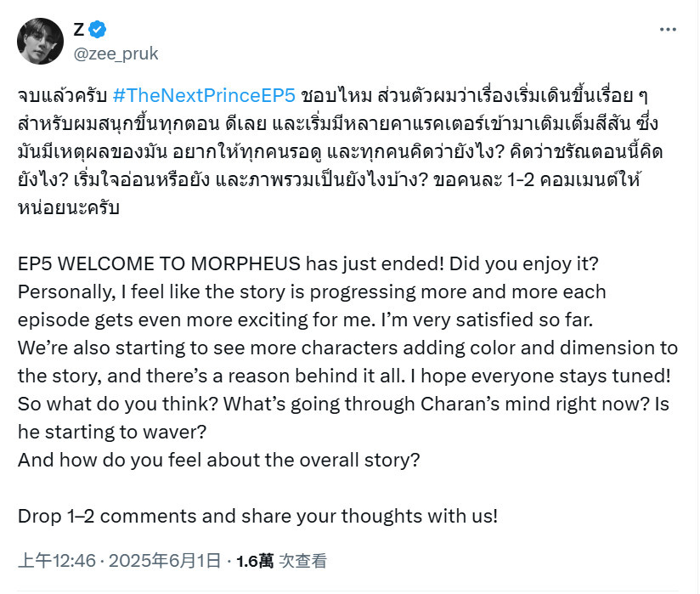Click the 次查看 views label

point(303,561)
